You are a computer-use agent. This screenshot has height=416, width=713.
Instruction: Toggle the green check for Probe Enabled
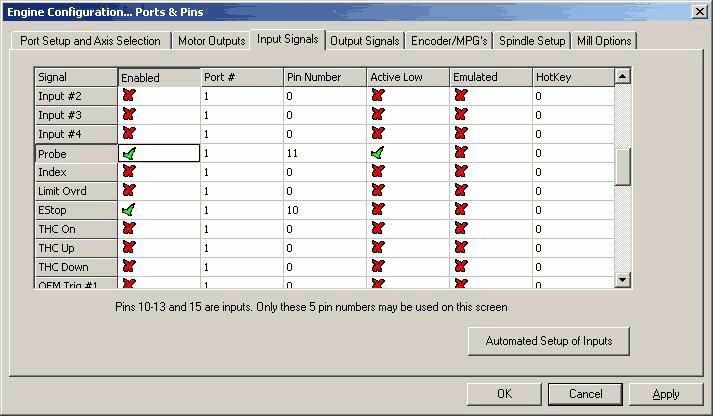tap(128, 154)
